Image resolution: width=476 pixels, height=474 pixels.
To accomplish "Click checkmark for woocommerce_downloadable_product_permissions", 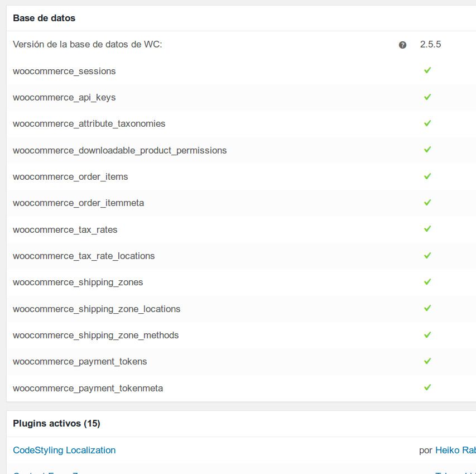I will [x=427, y=150].
